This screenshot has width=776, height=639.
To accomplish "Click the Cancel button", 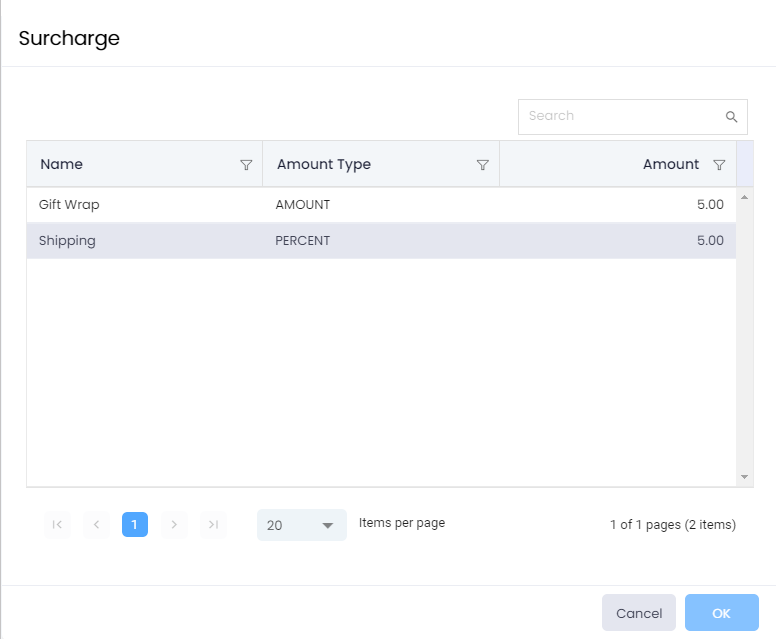I will (x=639, y=613).
